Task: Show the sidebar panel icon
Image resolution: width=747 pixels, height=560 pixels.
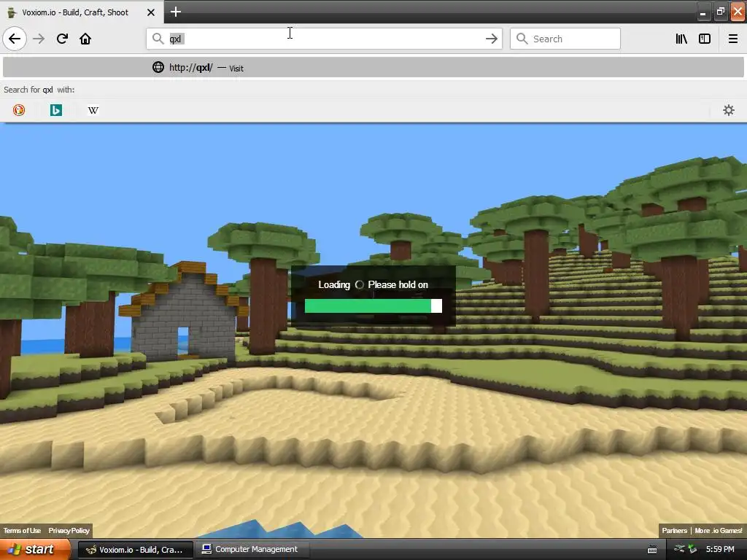Action: (705, 39)
